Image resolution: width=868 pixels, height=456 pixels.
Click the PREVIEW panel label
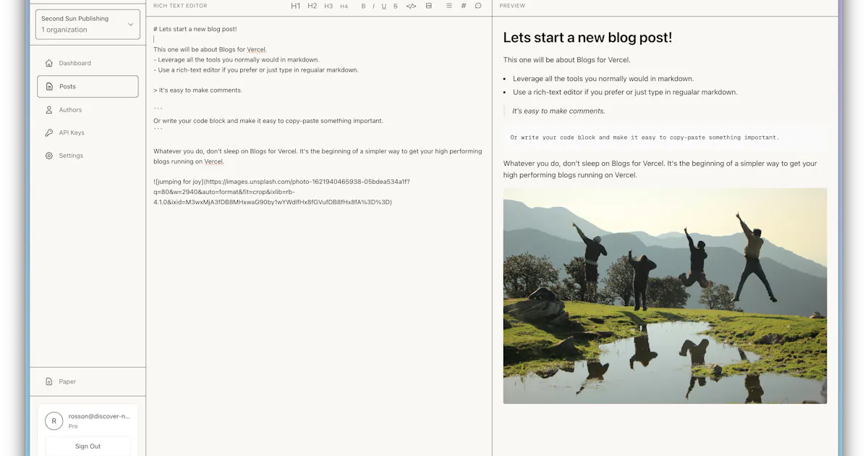(x=512, y=6)
